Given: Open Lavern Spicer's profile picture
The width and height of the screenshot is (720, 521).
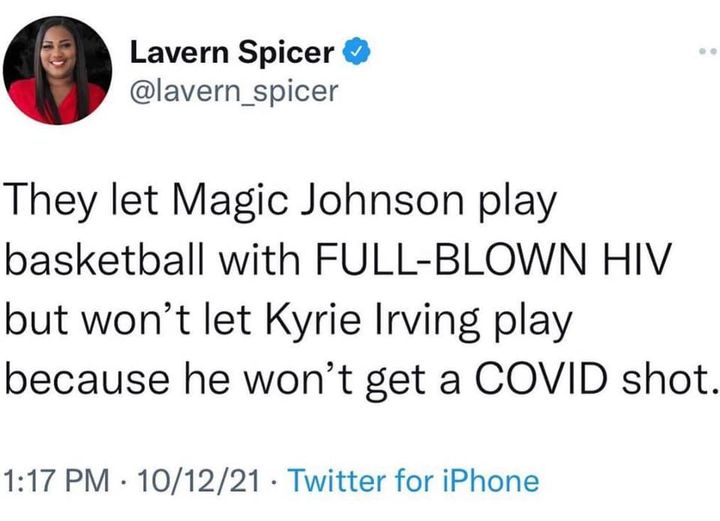Looking at the screenshot, I should point(56,70).
